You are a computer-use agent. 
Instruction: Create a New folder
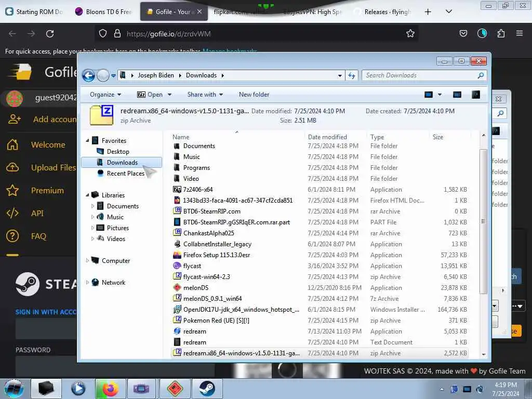[x=254, y=95]
